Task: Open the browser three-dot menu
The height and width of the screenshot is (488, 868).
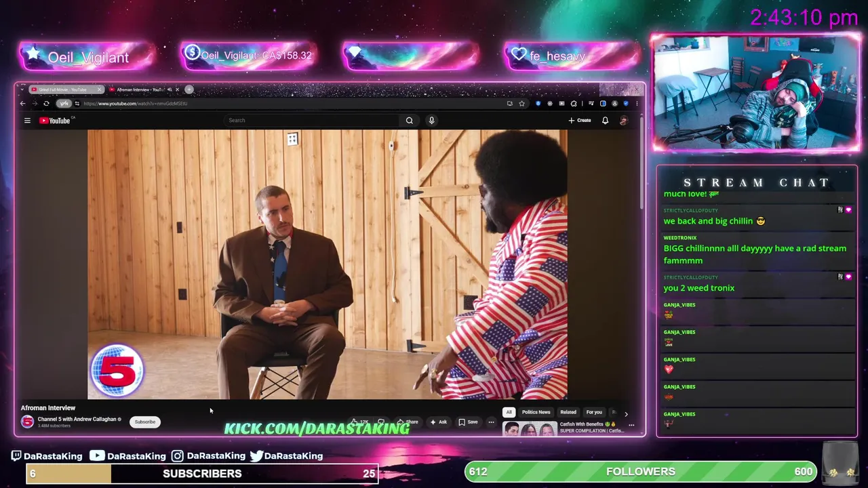Action: pyautogui.click(x=637, y=104)
